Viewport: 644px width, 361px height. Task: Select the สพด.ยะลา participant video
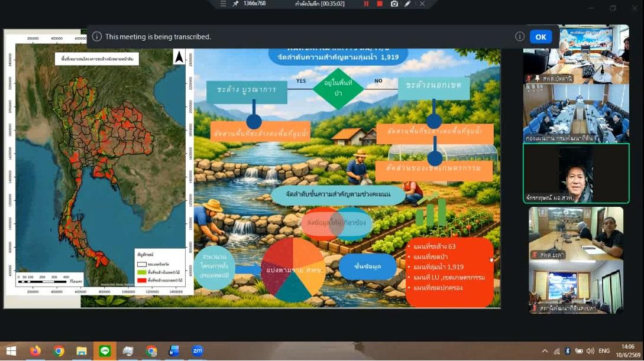(x=576, y=233)
